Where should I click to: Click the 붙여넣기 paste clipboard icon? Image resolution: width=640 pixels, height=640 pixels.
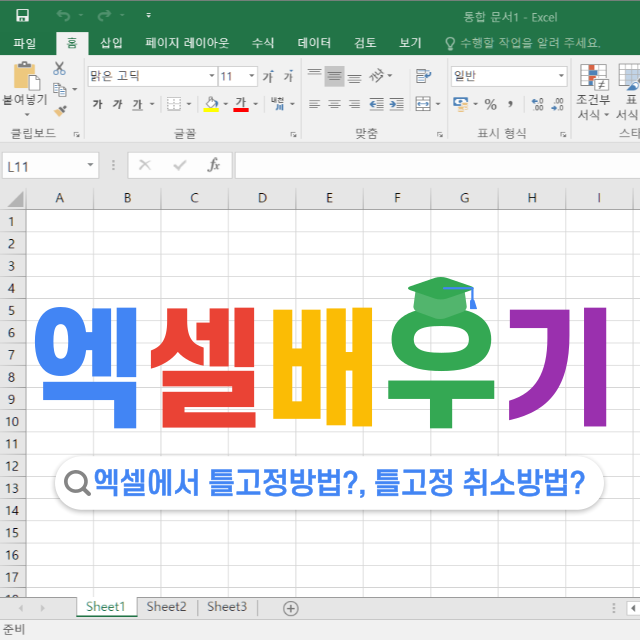pyautogui.click(x=27, y=76)
